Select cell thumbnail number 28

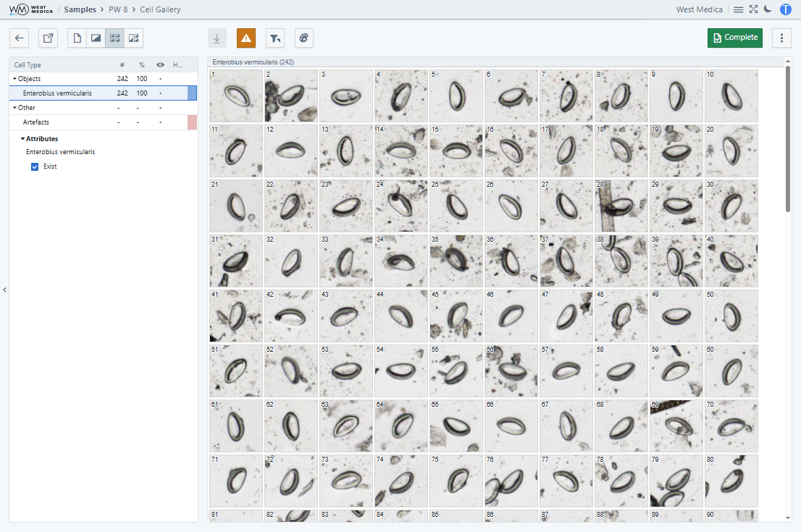tap(621, 206)
